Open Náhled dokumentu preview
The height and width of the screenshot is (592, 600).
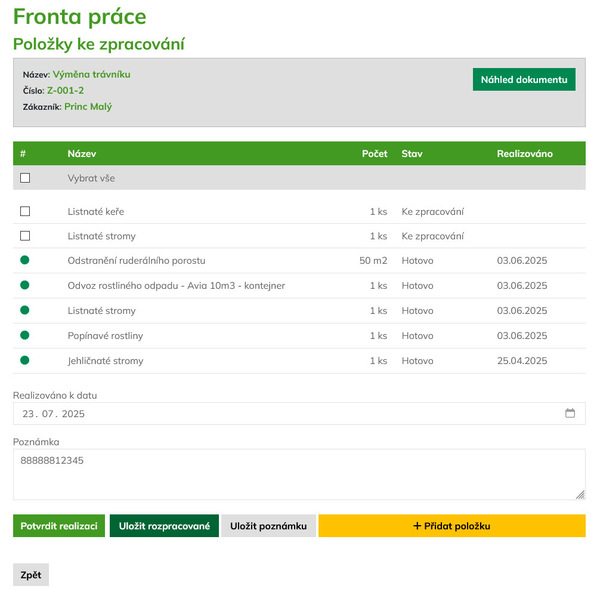524,80
